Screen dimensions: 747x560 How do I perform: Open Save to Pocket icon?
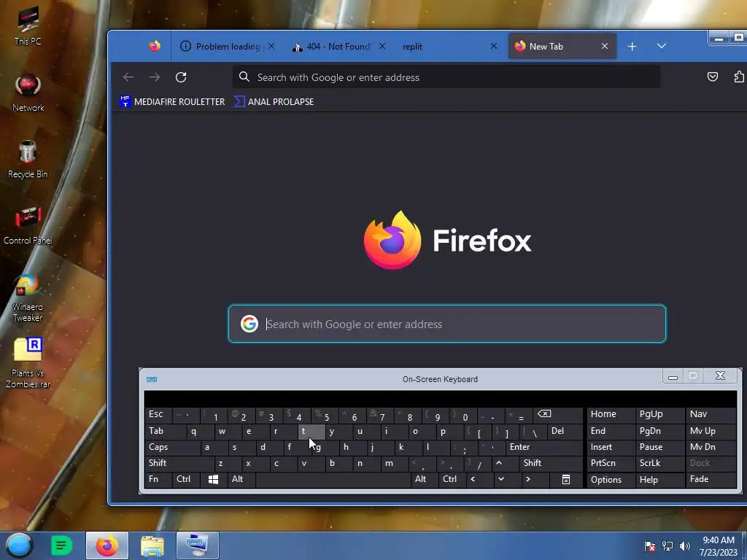tap(712, 77)
